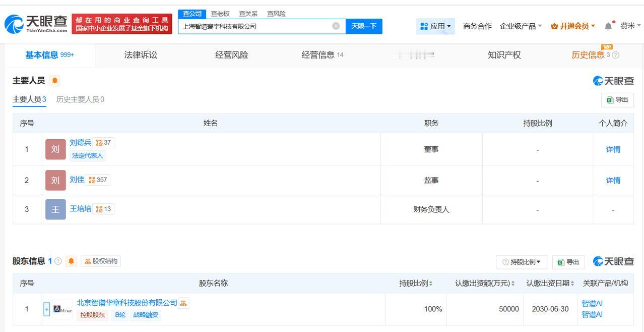The image size is (644, 332).
Task: Export 股东信息 table with 导出 button
Action: point(568,262)
